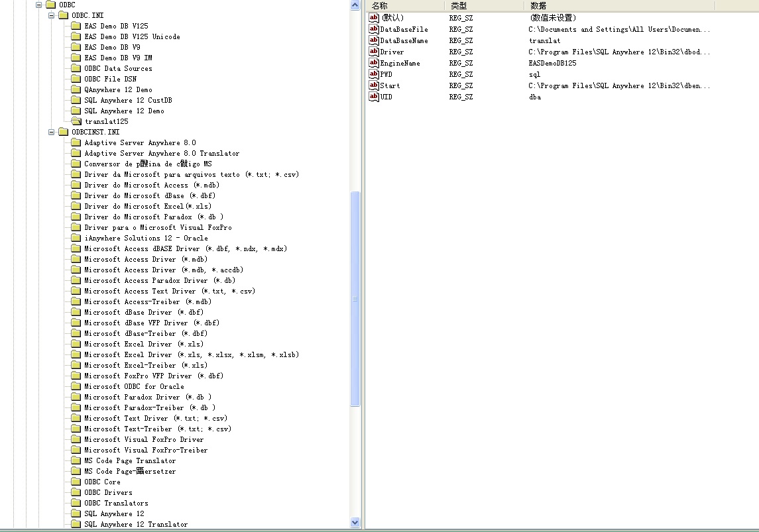Click the tree pane scroll down arrow
Image resolution: width=759 pixels, height=532 pixels.
pyautogui.click(x=355, y=522)
